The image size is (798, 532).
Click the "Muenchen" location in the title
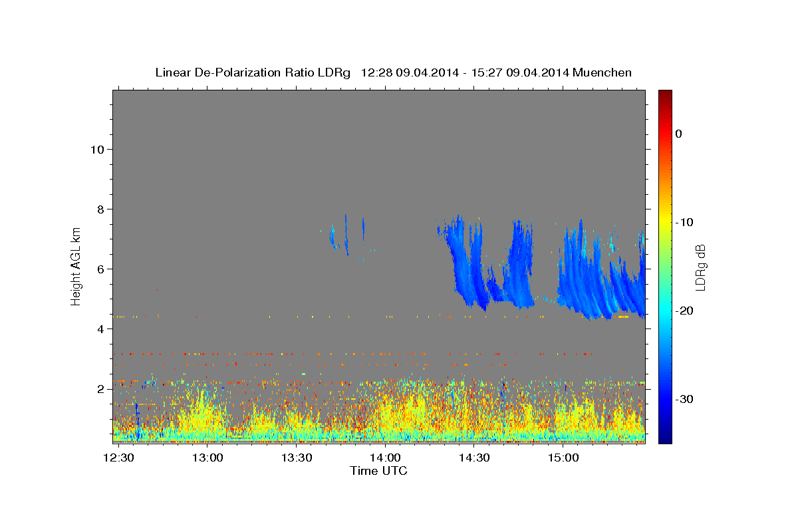click(x=602, y=72)
